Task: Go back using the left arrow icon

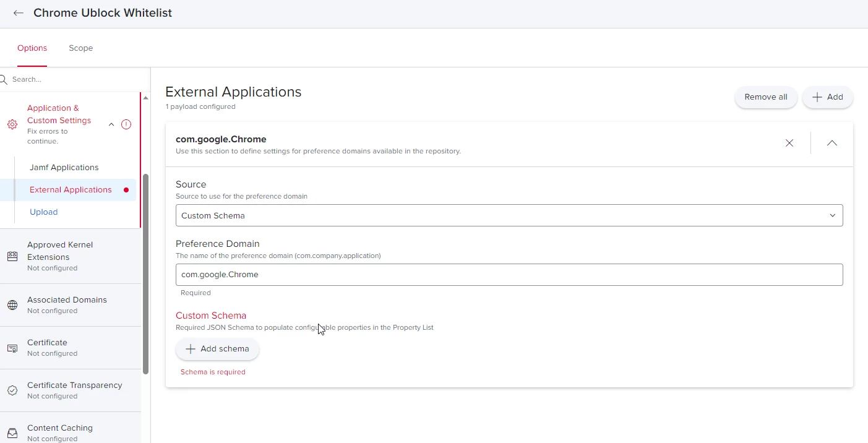Action: pyautogui.click(x=19, y=13)
